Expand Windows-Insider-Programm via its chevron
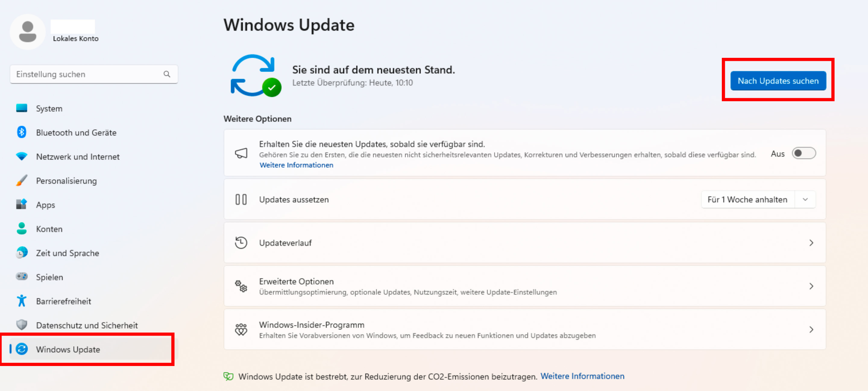The image size is (868, 391). (x=811, y=330)
